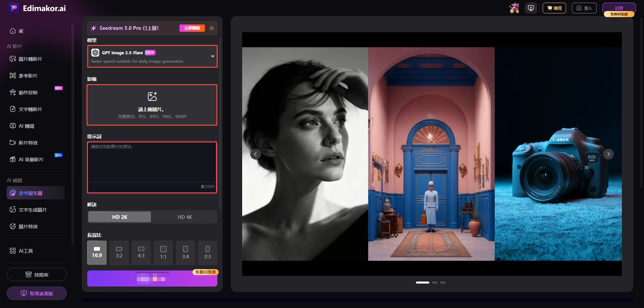
Task: Show previous carousel image
Action: click(x=255, y=154)
